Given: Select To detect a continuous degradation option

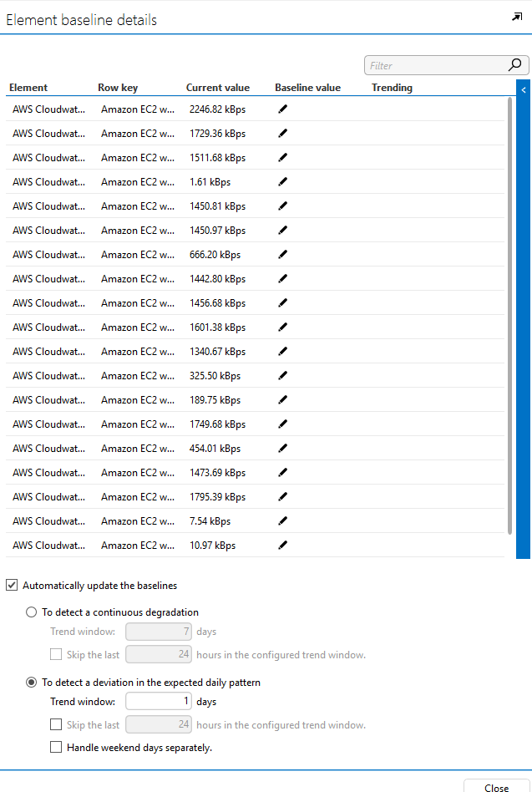Looking at the screenshot, I should [x=31, y=612].
